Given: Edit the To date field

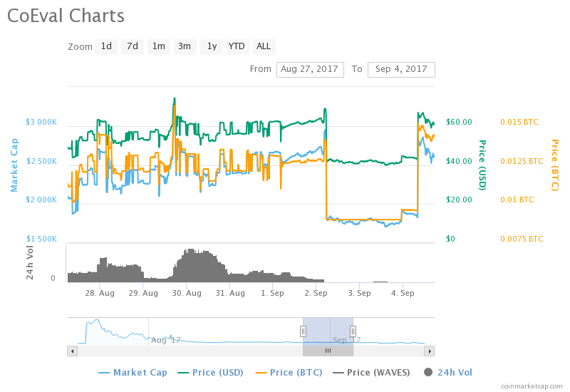Looking at the screenshot, I should [401, 69].
